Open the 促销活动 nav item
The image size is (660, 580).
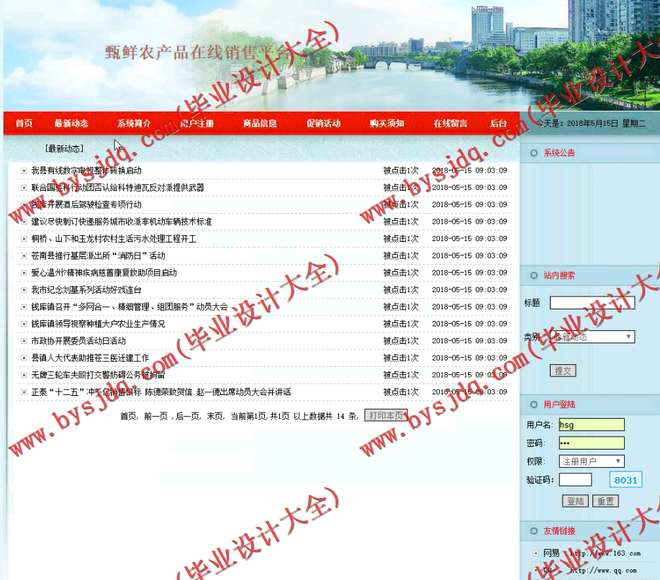point(323,123)
